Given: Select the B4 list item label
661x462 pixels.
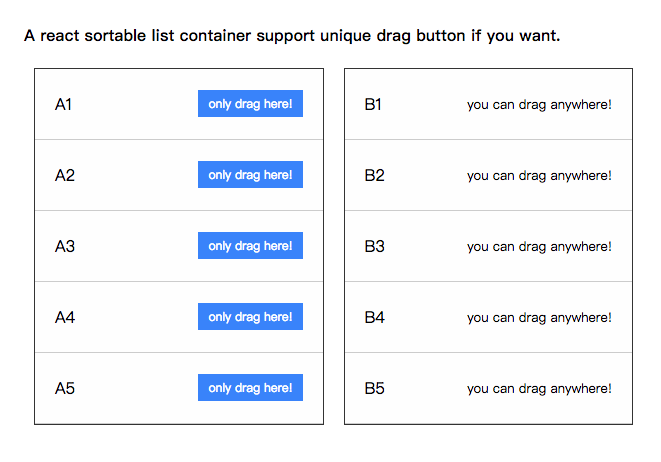Looking at the screenshot, I should 374,317.
